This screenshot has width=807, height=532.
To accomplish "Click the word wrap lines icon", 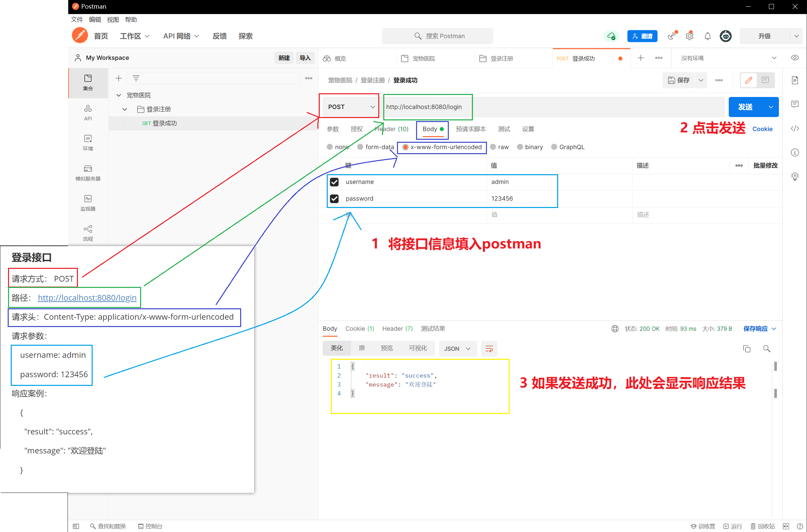I will click(x=489, y=348).
